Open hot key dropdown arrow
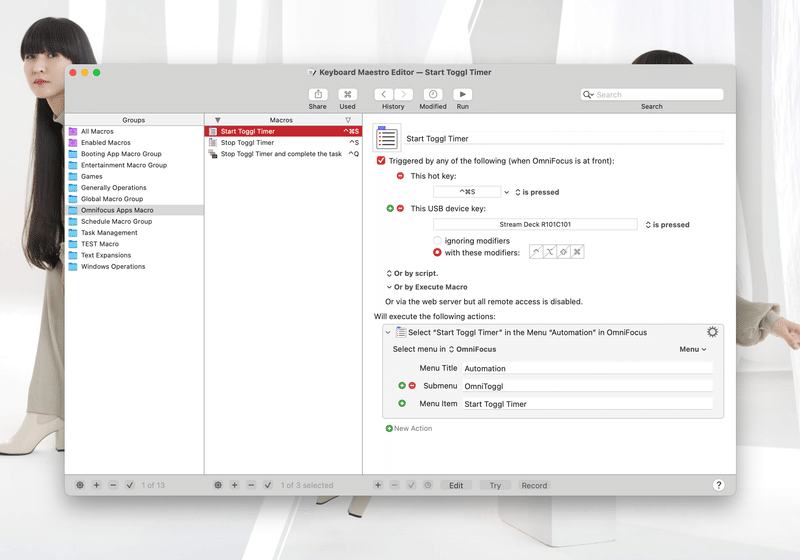 [x=507, y=192]
